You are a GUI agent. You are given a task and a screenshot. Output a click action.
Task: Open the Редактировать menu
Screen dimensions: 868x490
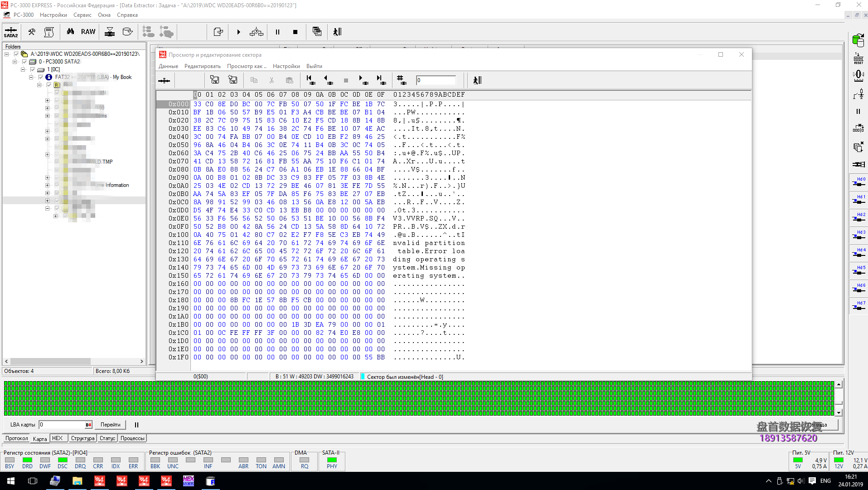pos(203,66)
